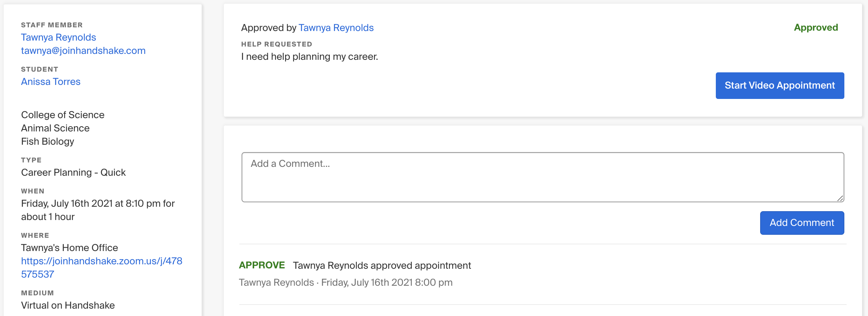This screenshot has height=316, width=868.
Task: Click the tawnya@joinhandshake.com email link
Action: coord(83,51)
